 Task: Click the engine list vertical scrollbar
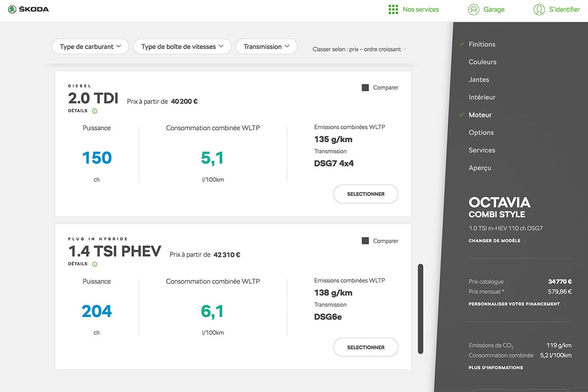pos(420,309)
